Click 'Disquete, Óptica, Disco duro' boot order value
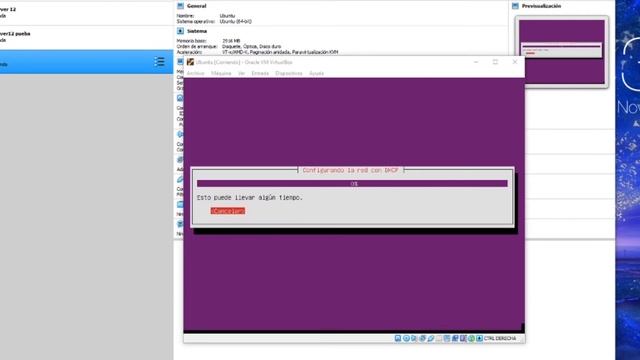The image size is (640, 360). coord(252,47)
